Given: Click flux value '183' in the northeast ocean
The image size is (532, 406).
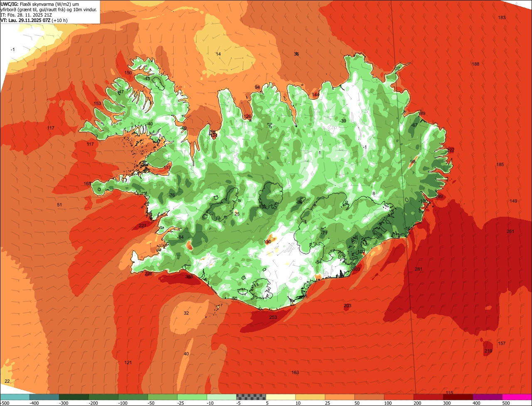Looking at the screenshot, I should tap(502, 17).
